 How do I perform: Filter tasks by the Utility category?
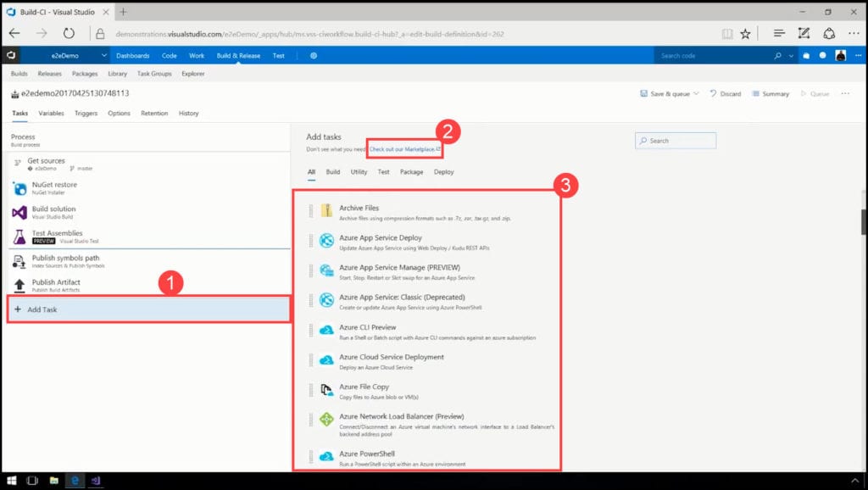click(359, 172)
